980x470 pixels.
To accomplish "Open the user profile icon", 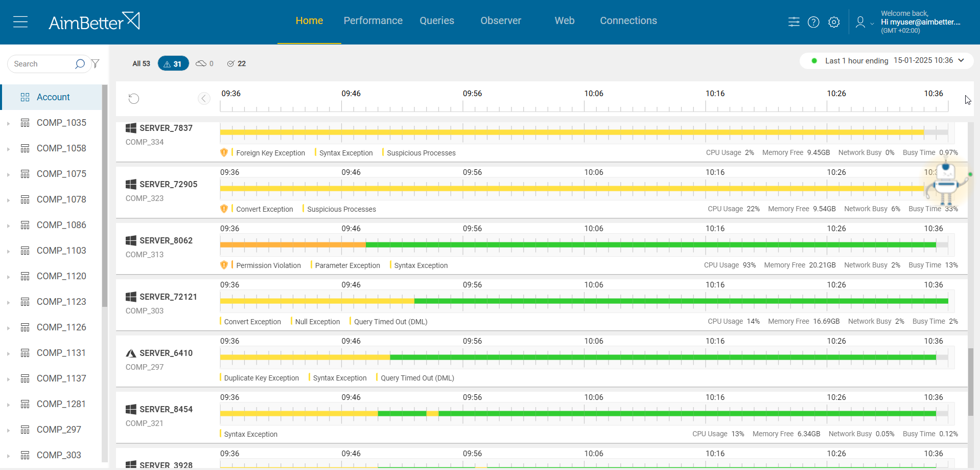I will pos(860,22).
